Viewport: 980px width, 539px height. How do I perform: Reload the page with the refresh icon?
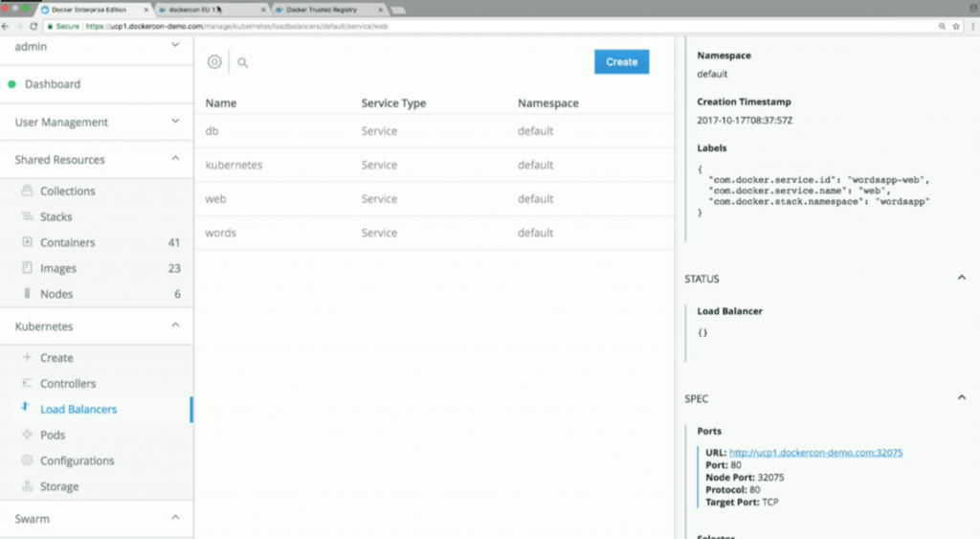[x=33, y=26]
